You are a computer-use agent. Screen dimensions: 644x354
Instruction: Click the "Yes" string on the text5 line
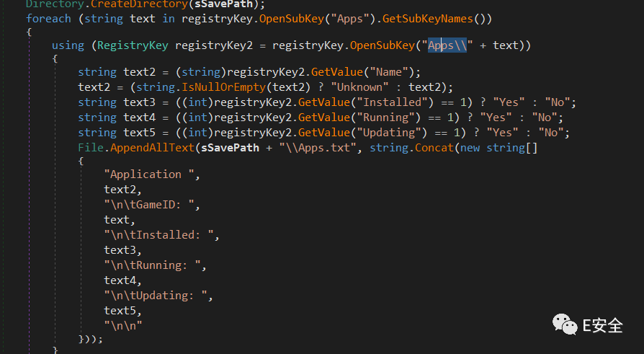point(502,133)
